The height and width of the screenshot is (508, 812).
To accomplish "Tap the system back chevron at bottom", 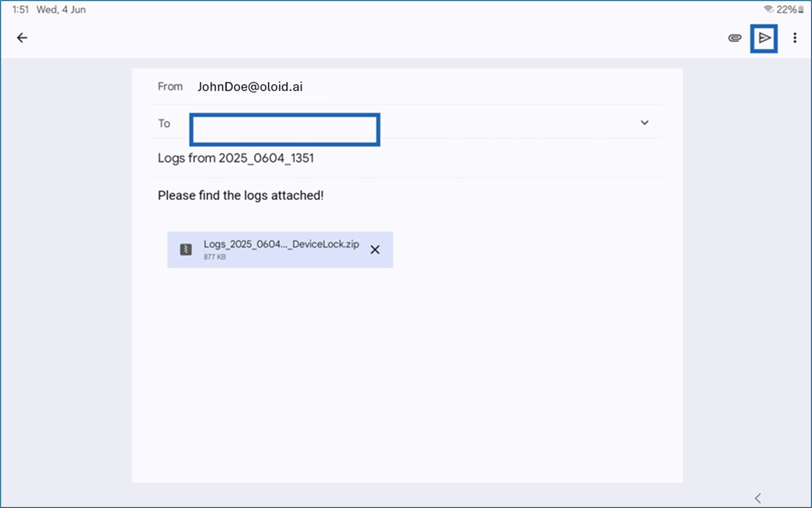I will pyautogui.click(x=758, y=498).
